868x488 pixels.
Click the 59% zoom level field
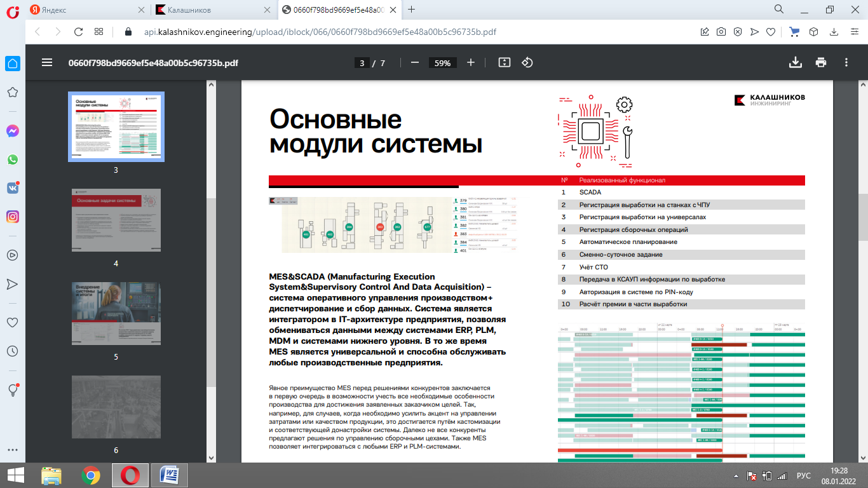click(x=443, y=63)
